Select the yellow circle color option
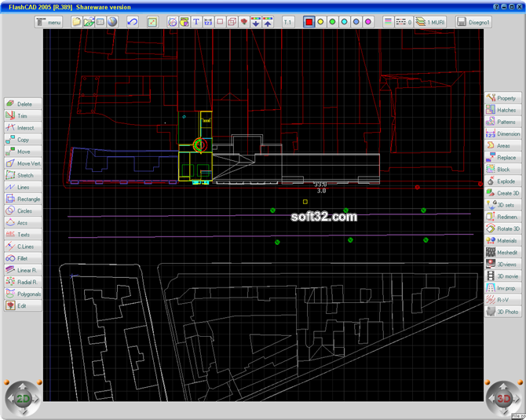The image size is (526, 420). click(x=320, y=22)
